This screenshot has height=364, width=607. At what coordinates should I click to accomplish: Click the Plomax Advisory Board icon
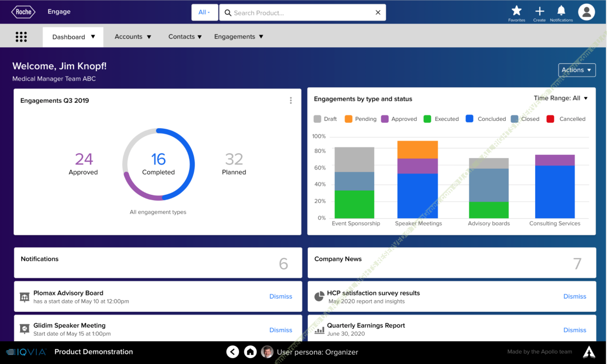pos(24,297)
